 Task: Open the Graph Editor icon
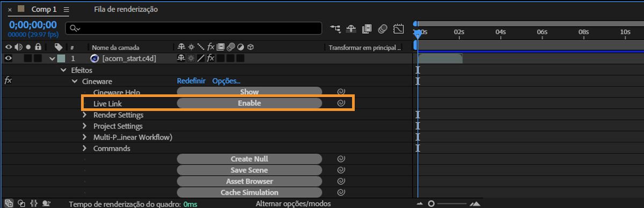(398, 28)
